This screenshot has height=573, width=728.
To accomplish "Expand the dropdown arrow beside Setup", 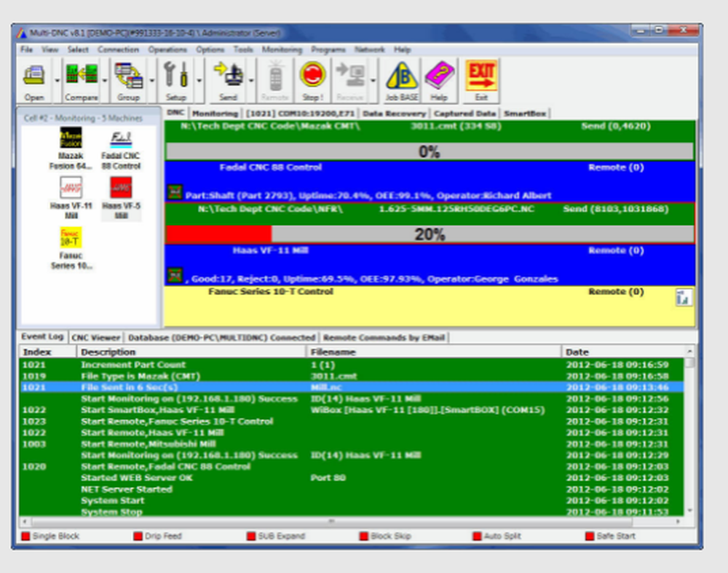I will 199,81.
